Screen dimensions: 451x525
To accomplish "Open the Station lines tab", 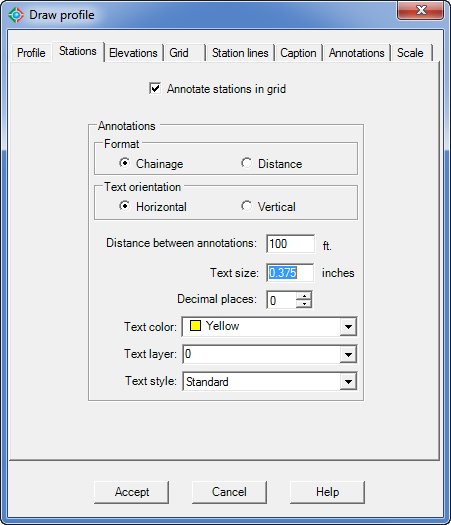I will [x=240, y=53].
